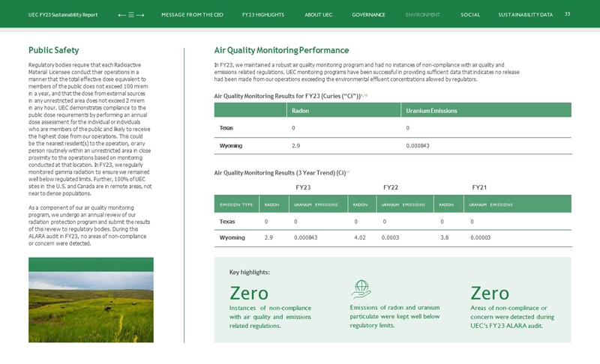Open Sustainability Data section
Image resolution: width=600 pixels, height=364 pixels.
pos(525,15)
